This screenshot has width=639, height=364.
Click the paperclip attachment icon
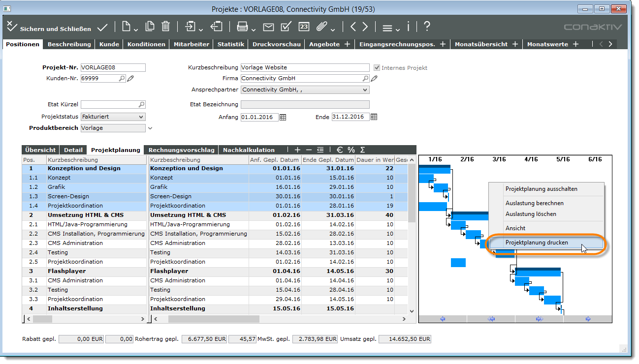coord(321,27)
